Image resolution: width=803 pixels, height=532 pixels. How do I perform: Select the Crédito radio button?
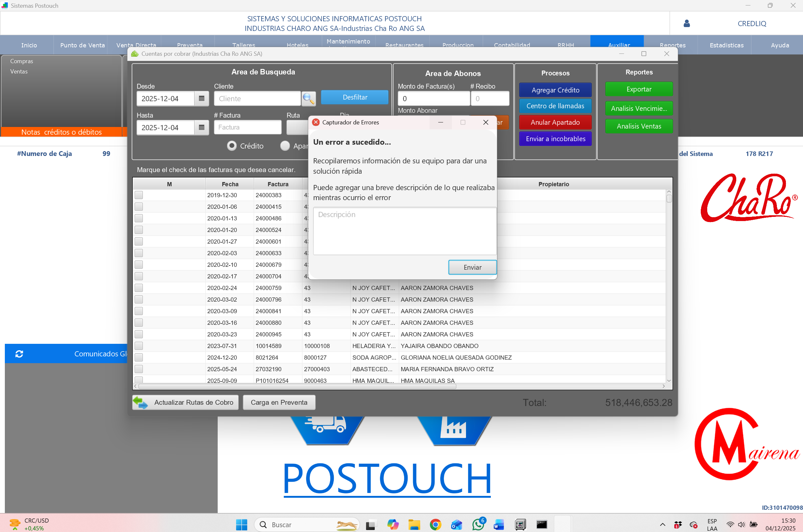click(232, 146)
